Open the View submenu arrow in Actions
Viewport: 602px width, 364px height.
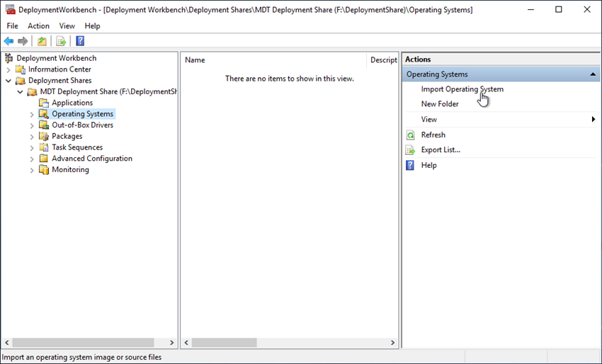(594, 120)
